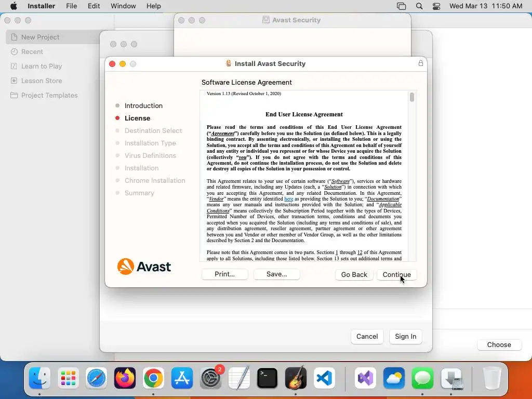Viewport: 532px width, 399px height.
Task: Open the Apple menu
Action: pos(14,6)
